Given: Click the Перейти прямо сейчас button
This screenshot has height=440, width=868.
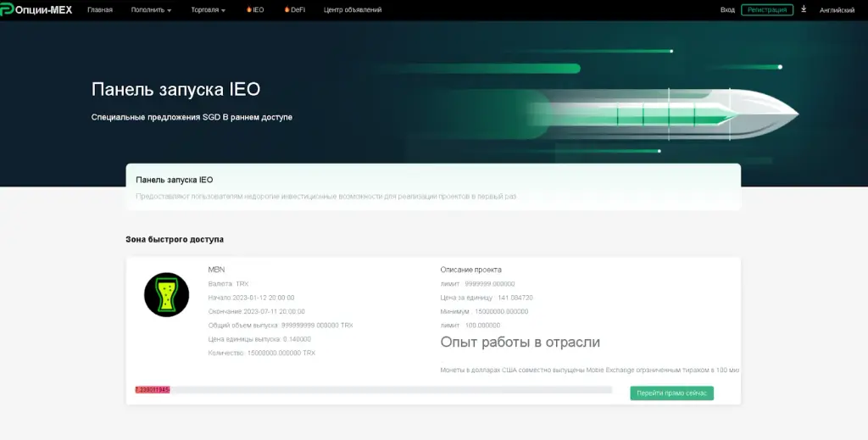Looking at the screenshot, I should coord(671,393).
